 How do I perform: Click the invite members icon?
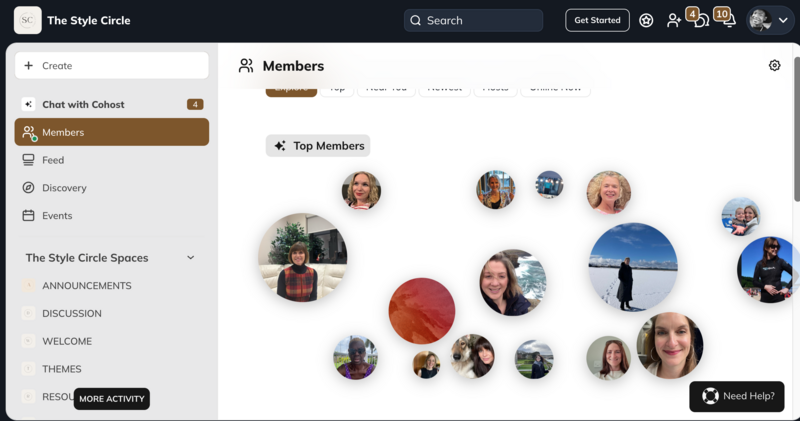674,20
